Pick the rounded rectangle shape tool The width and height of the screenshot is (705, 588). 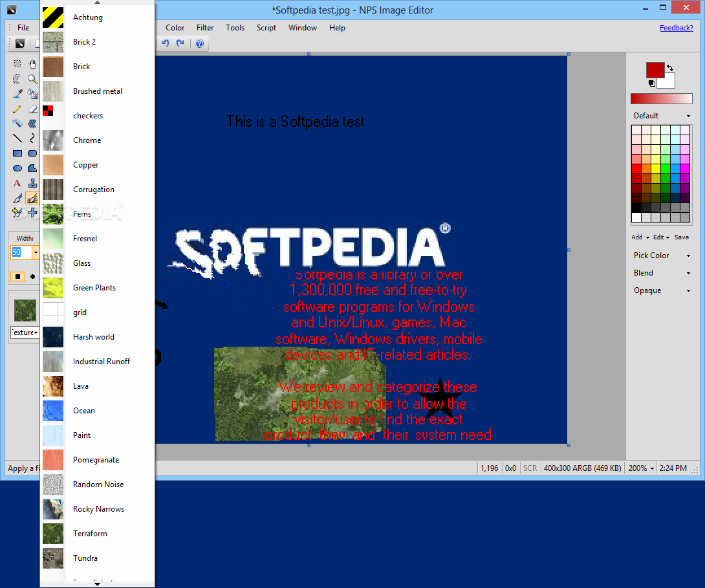(x=32, y=153)
